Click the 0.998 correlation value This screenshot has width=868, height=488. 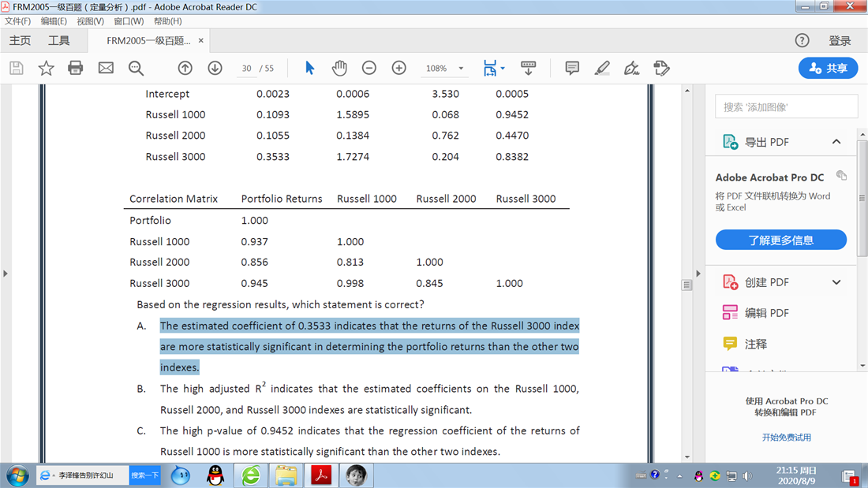point(350,283)
